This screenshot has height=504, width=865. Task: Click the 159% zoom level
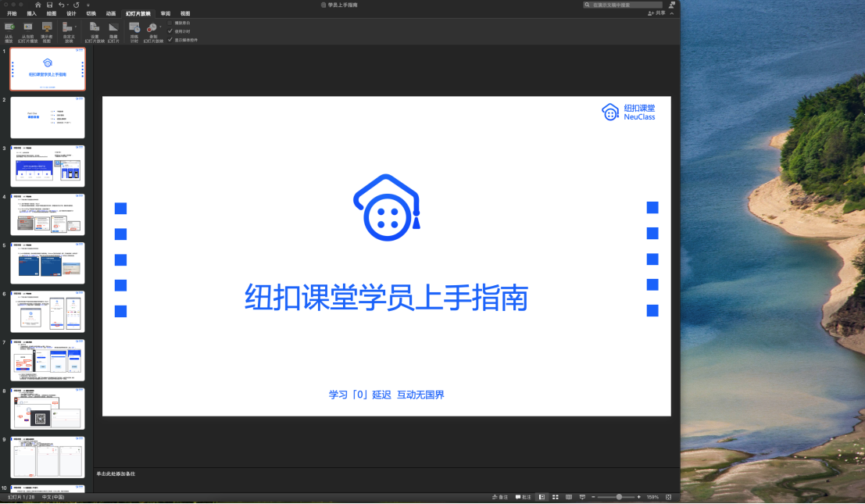[652, 497]
